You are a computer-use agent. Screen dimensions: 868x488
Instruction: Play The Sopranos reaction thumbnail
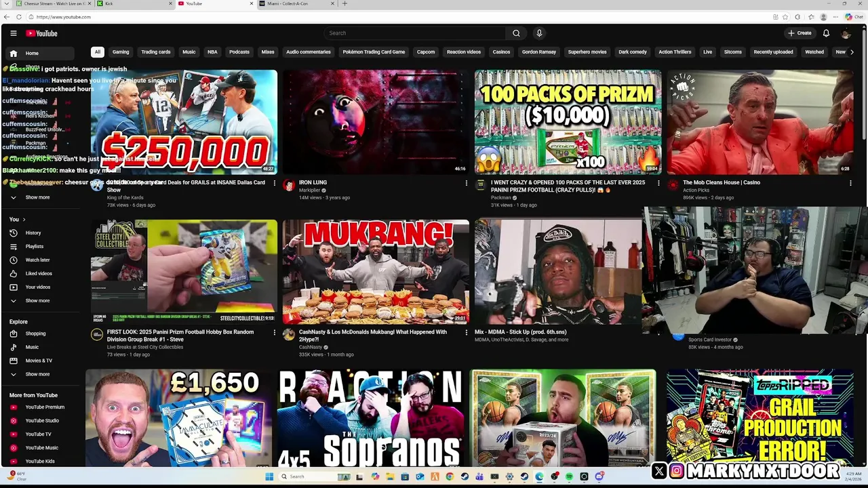click(371, 418)
